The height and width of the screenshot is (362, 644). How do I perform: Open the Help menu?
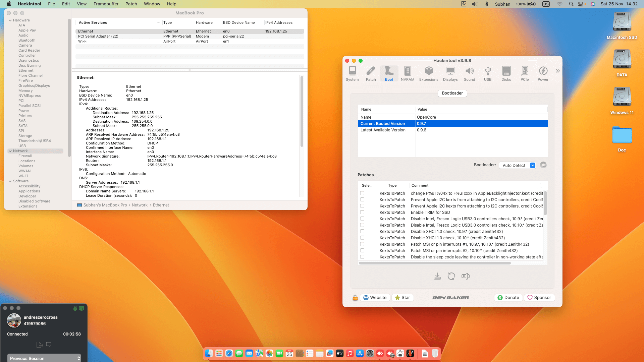pos(172,4)
